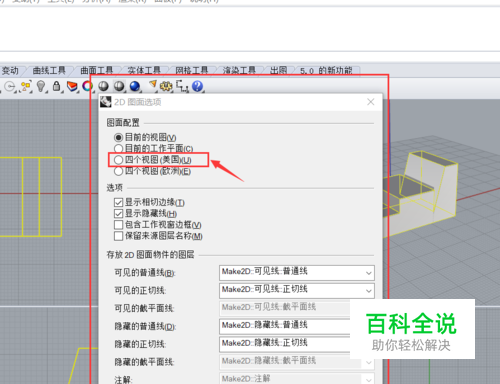Open 隐藏的普通线 layer dropdown
Screen dimensions: 500x384
click(x=285, y=326)
